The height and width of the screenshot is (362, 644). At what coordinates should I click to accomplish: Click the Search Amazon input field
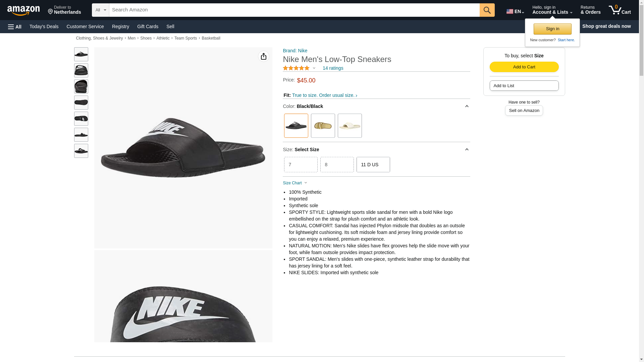(294, 10)
